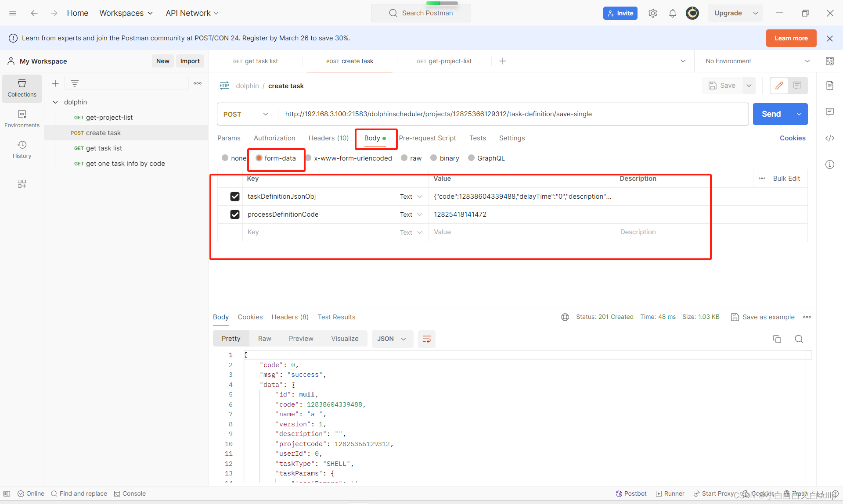Go back with the left arrow
This screenshot has height=504, width=843.
tap(34, 13)
